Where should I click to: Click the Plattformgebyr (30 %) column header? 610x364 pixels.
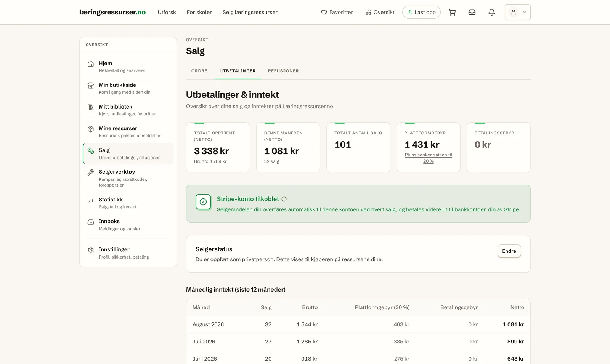coord(382,307)
